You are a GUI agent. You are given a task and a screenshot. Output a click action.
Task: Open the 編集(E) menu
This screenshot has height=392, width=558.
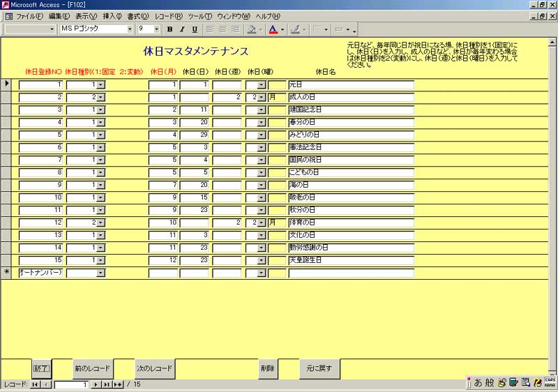tap(59, 16)
